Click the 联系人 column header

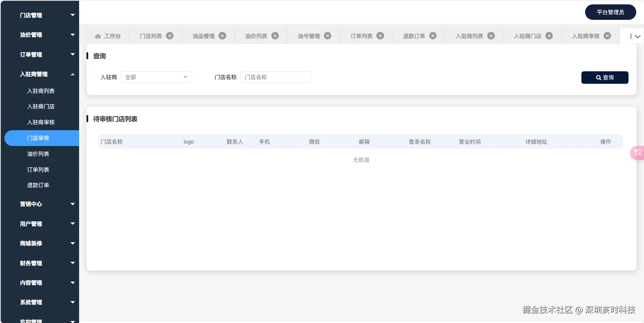(235, 142)
